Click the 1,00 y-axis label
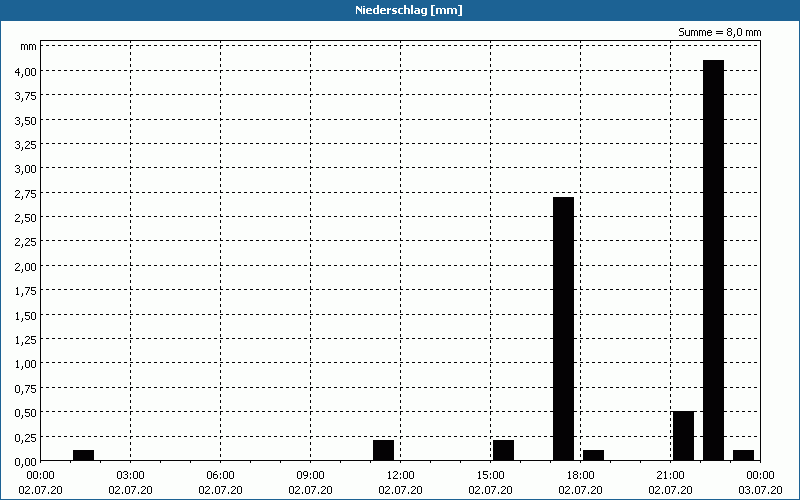This screenshot has width=800, height=500. (x=26, y=365)
